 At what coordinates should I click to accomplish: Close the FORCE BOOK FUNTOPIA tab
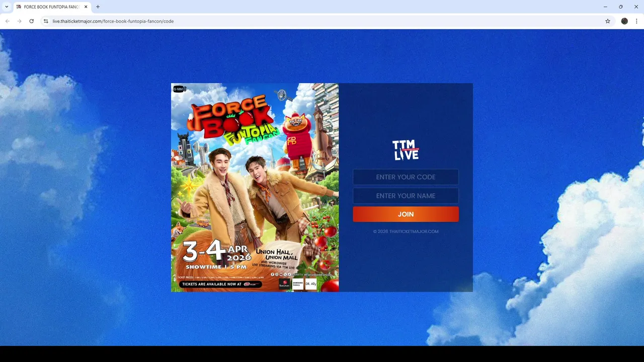(86, 7)
